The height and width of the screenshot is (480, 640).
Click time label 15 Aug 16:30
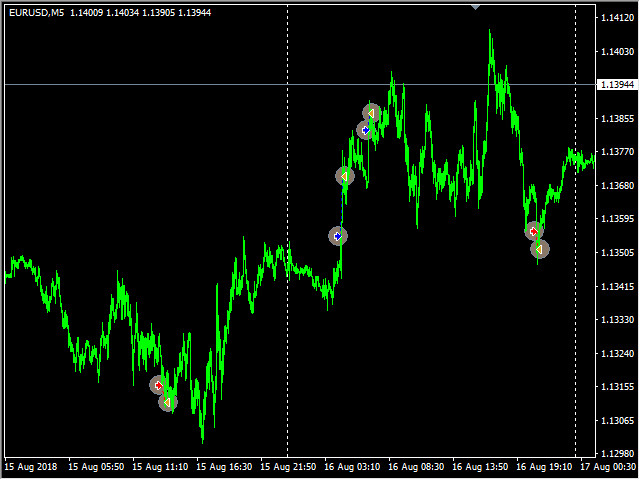coord(224,467)
